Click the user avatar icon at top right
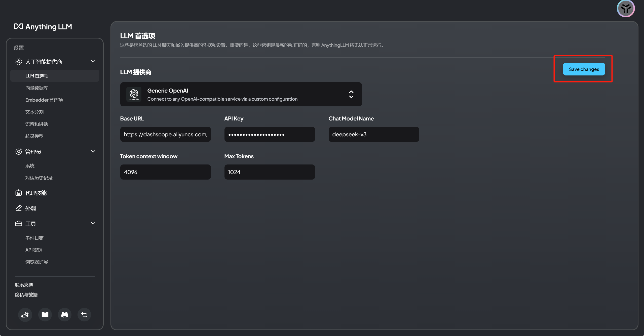The width and height of the screenshot is (644, 336). 626,9
